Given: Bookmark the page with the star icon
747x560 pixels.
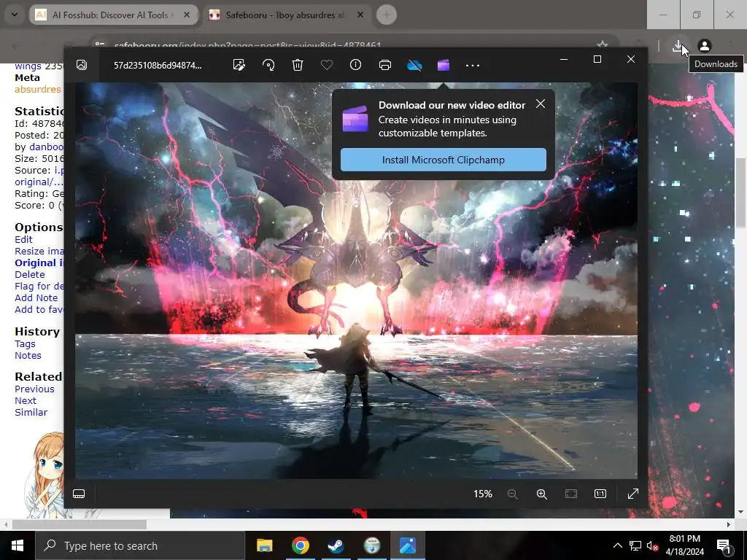Looking at the screenshot, I should click(x=603, y=45).
